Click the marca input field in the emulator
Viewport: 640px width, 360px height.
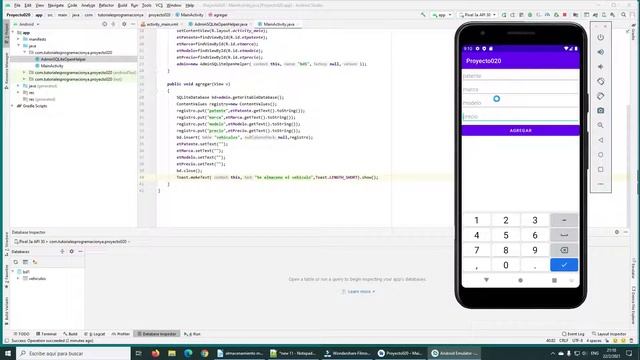tap(520, 89)
